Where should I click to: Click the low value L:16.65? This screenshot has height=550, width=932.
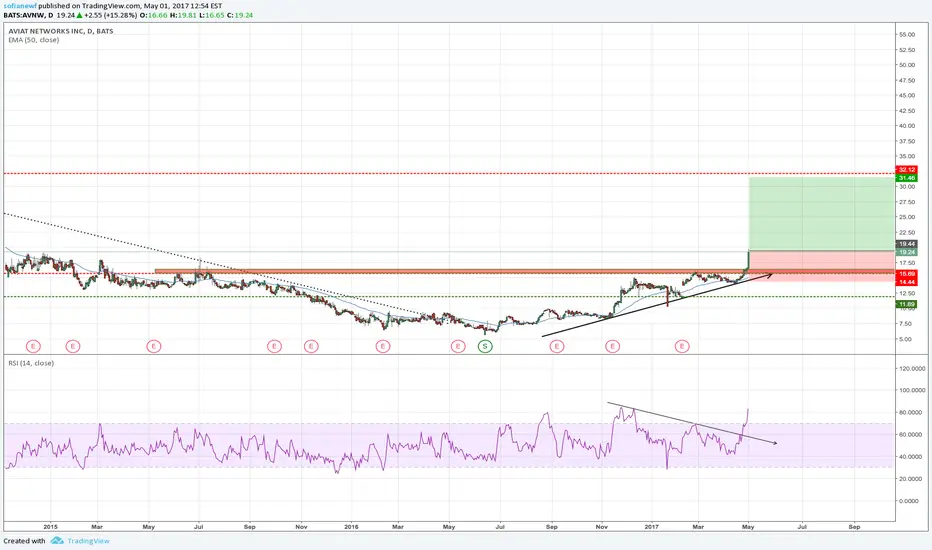211,15
